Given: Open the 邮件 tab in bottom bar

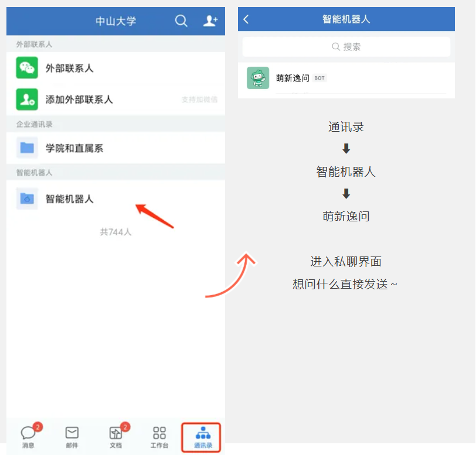Looking at the screenshot, I should 72,436.
